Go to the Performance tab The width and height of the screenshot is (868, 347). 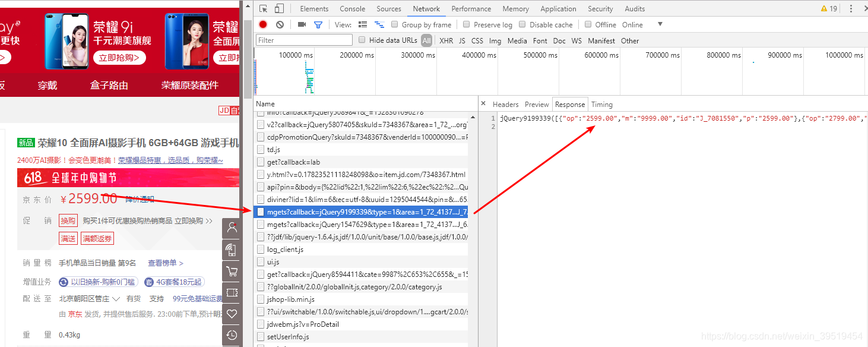point(471,8)
